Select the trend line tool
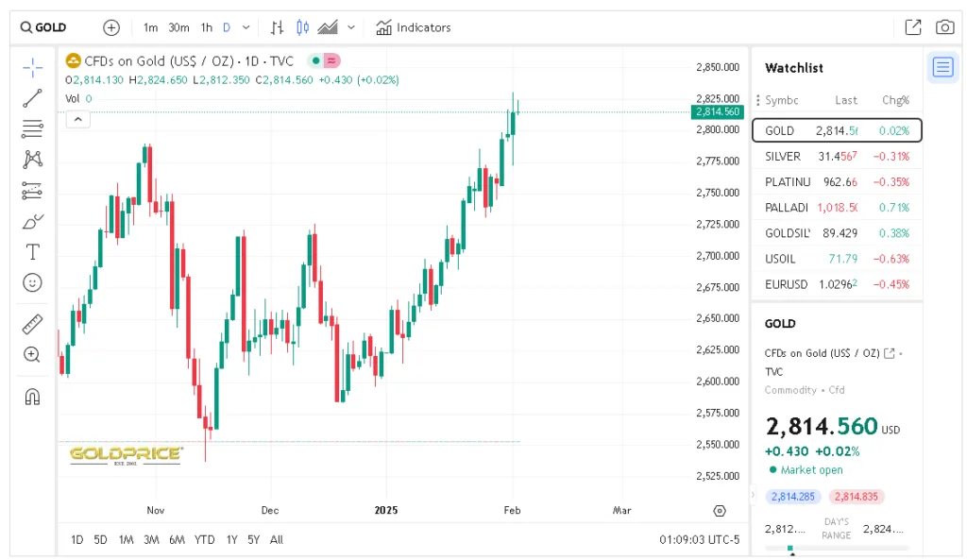 click(32, 98)
